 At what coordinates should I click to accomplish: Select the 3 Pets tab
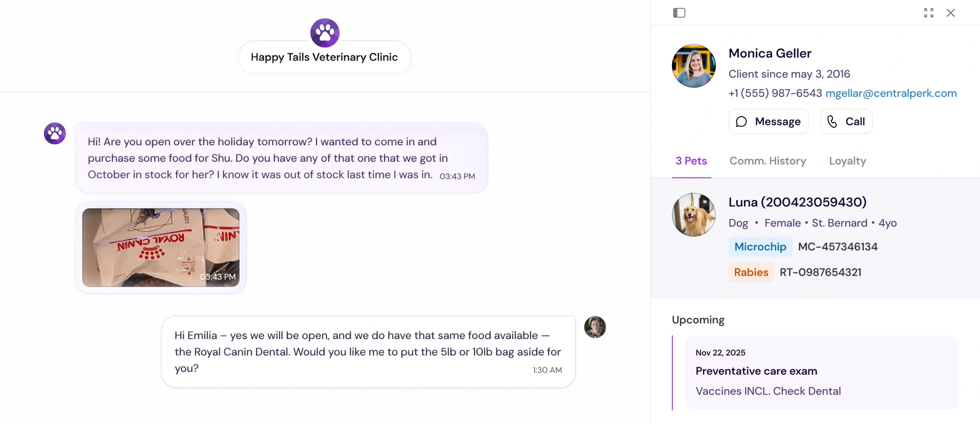(x=691, y=161)
